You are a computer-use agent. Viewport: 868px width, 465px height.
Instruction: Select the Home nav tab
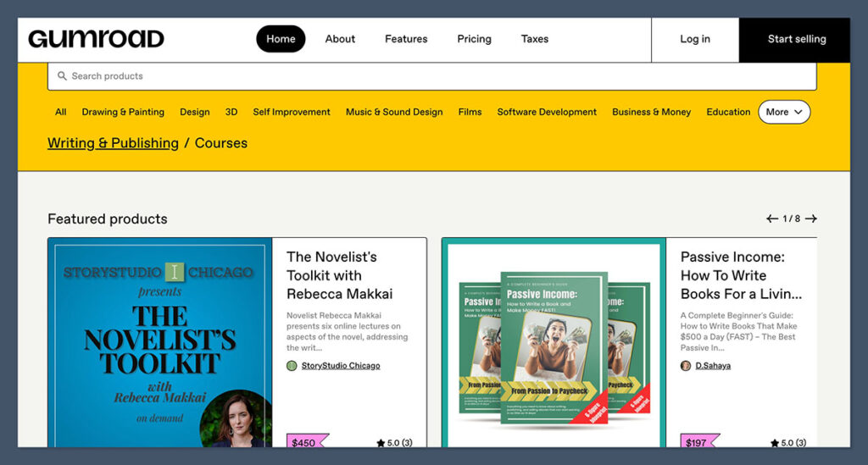tap(281, 39)
